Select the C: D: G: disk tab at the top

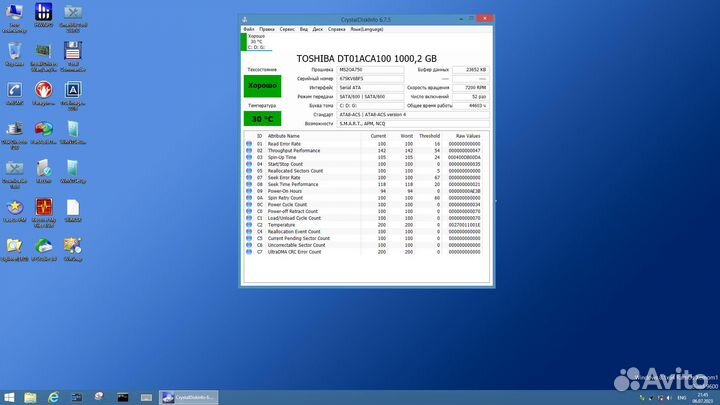click(x=256, y=42)
